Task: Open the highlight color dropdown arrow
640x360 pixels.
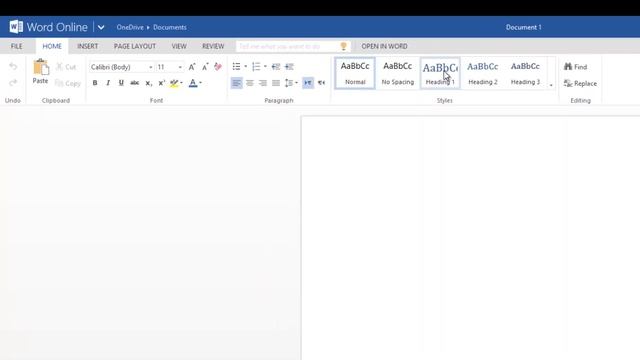Action: coord(181,83)
